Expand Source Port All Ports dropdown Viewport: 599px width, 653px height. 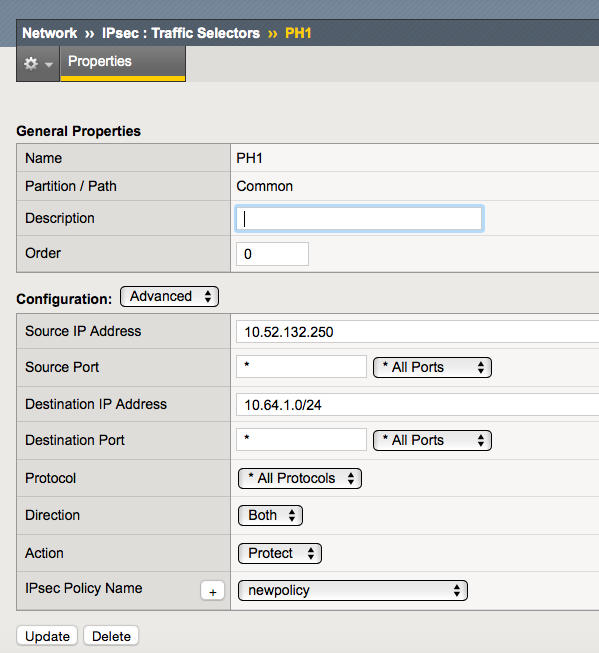pos(432,368)
